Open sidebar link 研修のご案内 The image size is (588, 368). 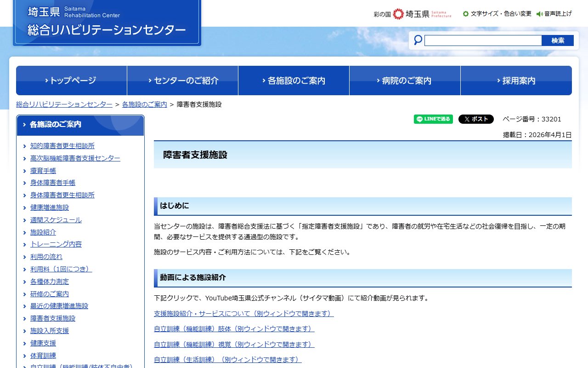[50, 294]
